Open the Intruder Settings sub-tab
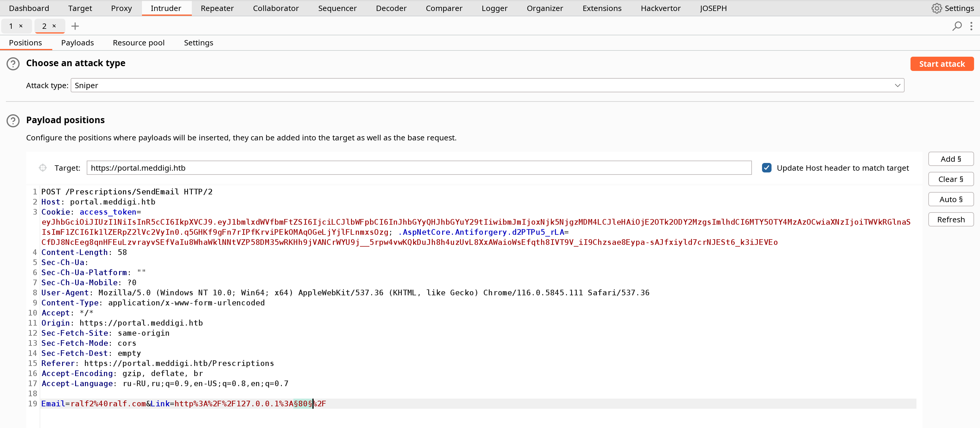Image resolution: width=980 pixels, height=428 pixels. (198, 42)
